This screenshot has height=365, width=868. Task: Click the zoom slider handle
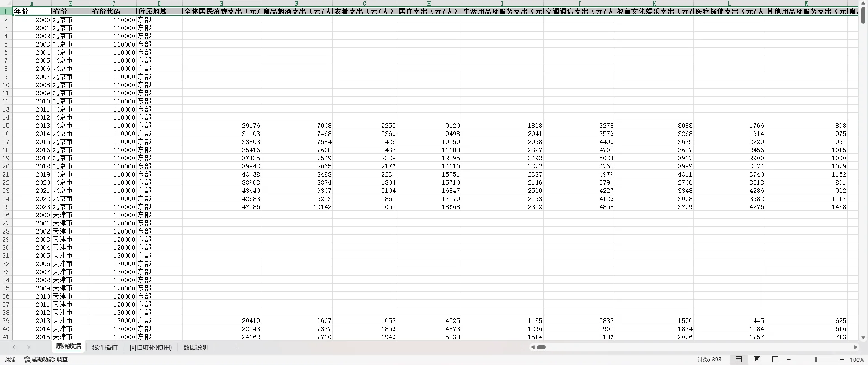816,360
